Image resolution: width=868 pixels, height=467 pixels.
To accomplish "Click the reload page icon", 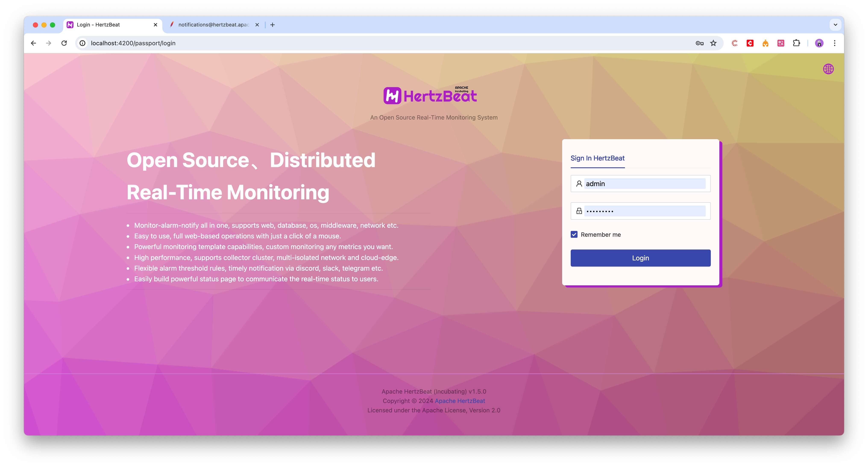I will click(64, 43).
